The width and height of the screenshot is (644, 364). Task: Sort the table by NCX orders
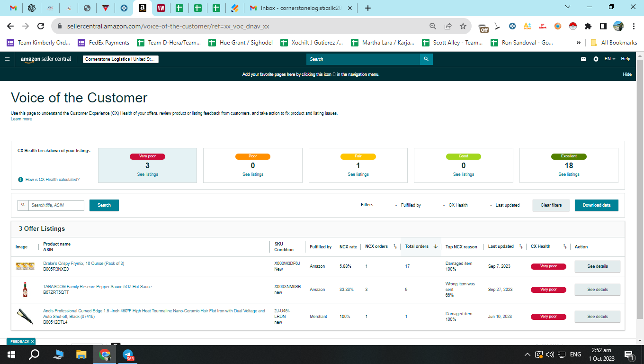tap(395, 246)
